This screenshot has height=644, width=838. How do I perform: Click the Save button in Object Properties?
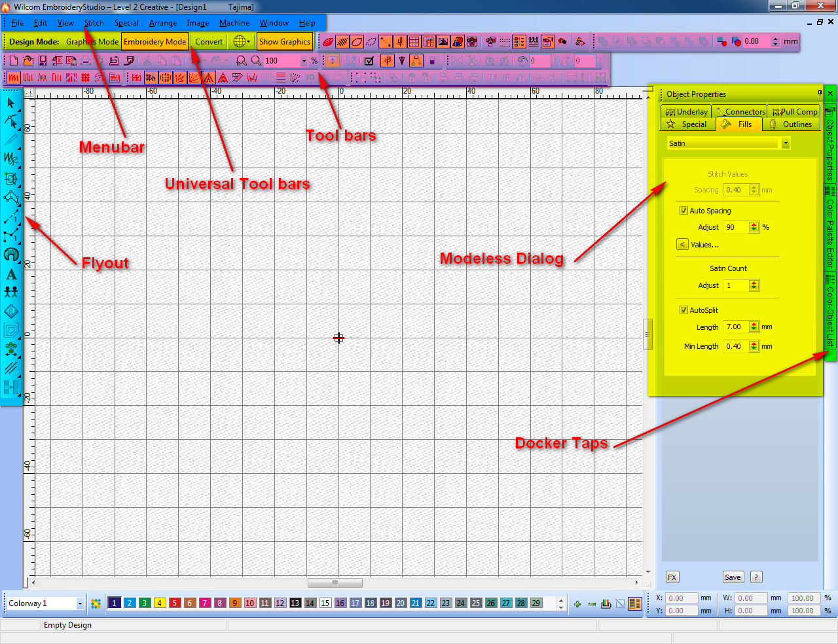[x=733, y=577]
